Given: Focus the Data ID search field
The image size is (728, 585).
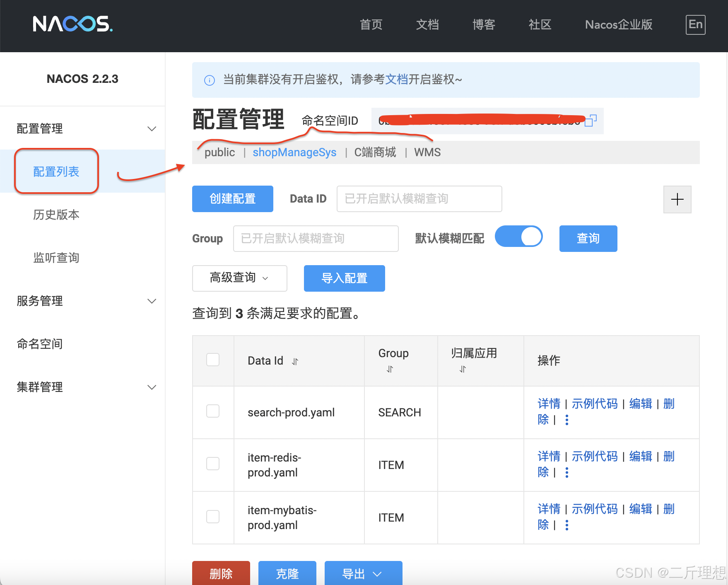Looking at the screenshot, I should 419,199.
